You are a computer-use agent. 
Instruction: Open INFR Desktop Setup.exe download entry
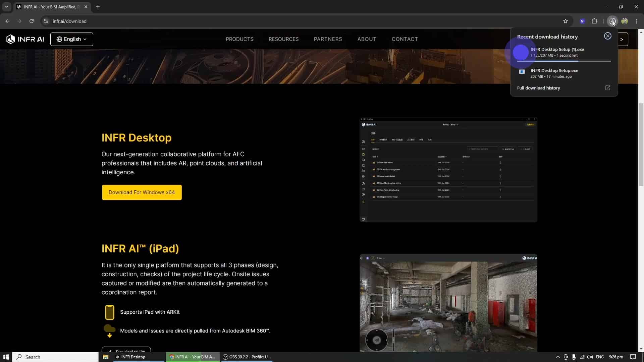564,73
